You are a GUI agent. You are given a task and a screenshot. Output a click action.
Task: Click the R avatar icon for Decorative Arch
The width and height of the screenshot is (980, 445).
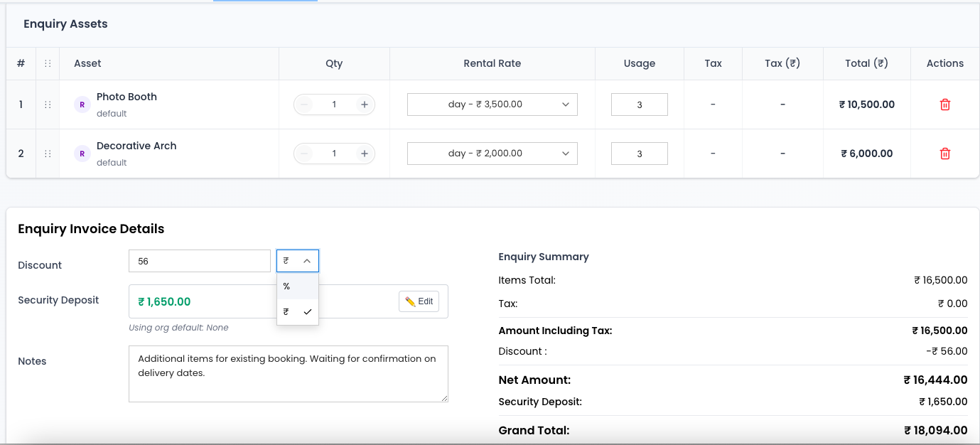[x=82, y=153]
